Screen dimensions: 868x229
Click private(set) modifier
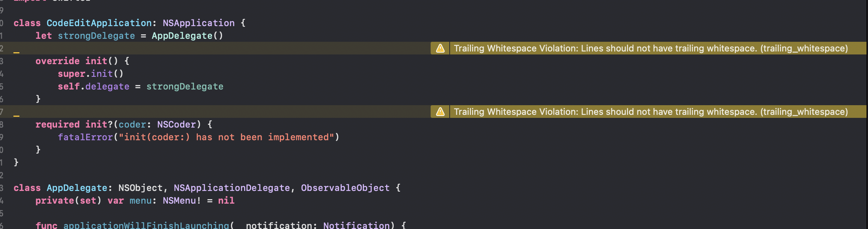69,201
